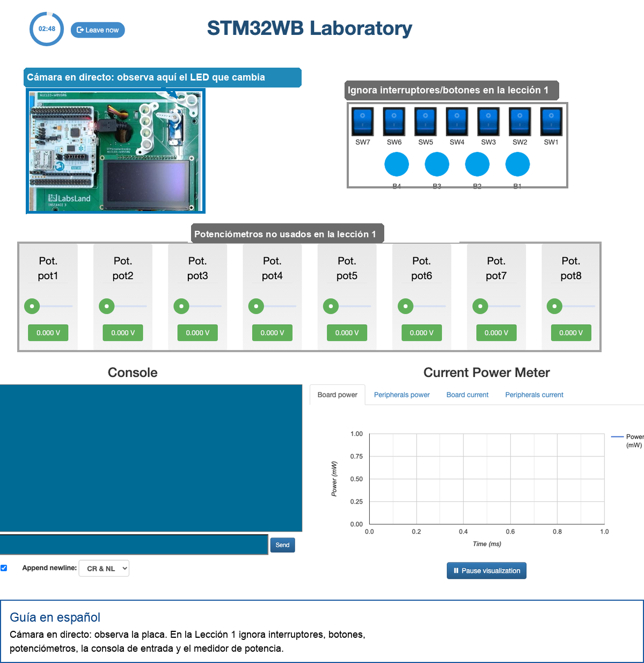Click the 'Current Power Meter' heading
The width and height of the screenshot is (644, 663).
click(x=487, y=373)
